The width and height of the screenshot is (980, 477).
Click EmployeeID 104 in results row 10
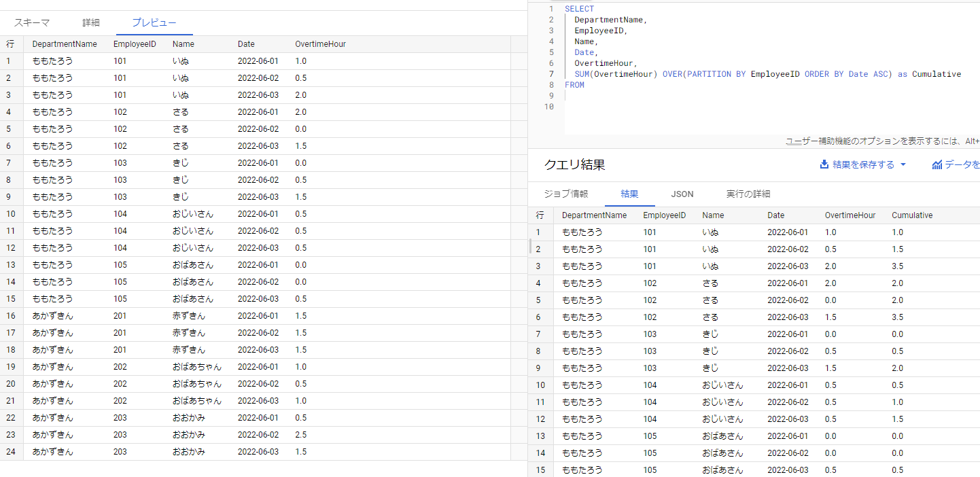coord(650,385)
